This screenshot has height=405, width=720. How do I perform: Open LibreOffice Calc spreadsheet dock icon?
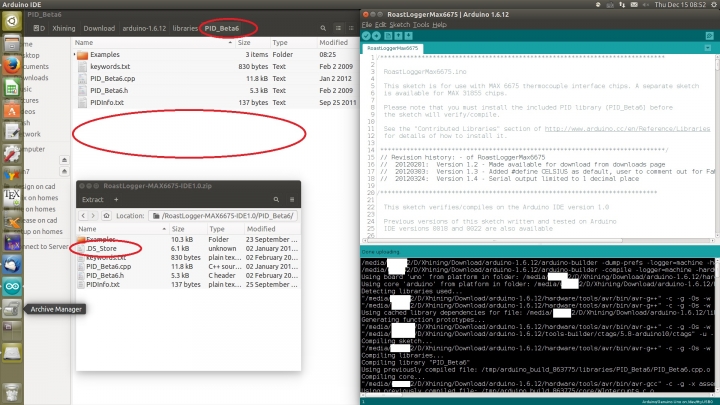click(12, 88)
